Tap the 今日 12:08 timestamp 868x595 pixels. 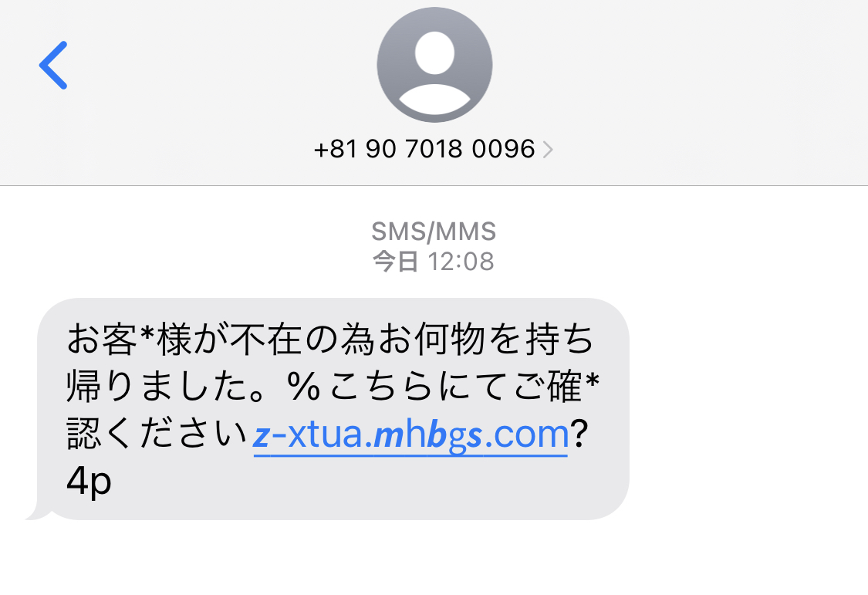coord(434,261)
